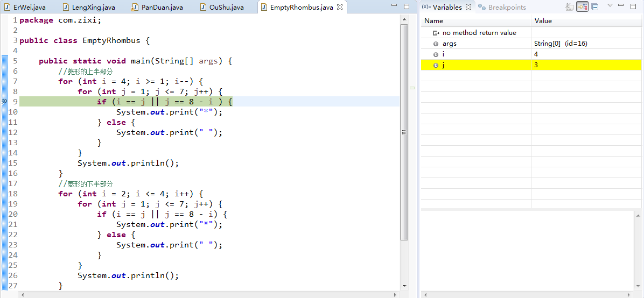Click detail pane scrollbar down arrow

pos(638,286)
